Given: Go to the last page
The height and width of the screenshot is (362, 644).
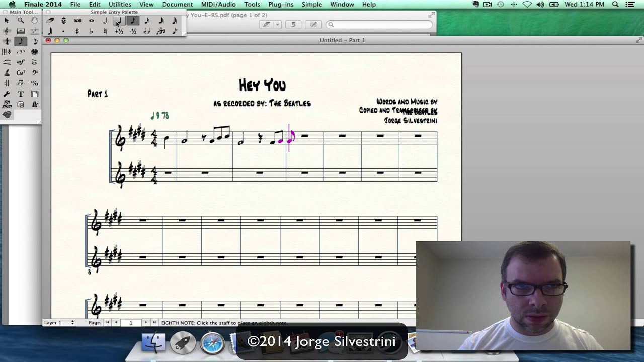Looking at the screenshot, I should (154, 322).
